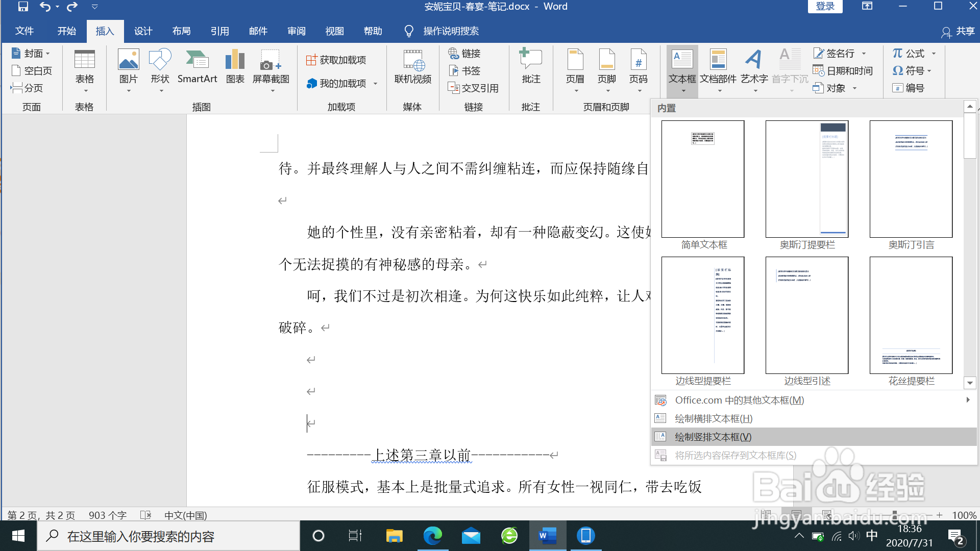Viewport: 980px width, 551px height.
Task: Open WordArt (艺术字) gallery
Action: (x=754, y=71)
